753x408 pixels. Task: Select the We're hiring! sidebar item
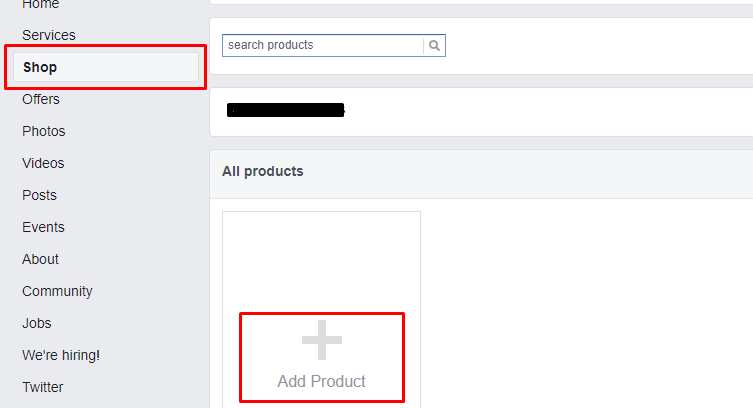pyautogui.click(x=61, y=355)
